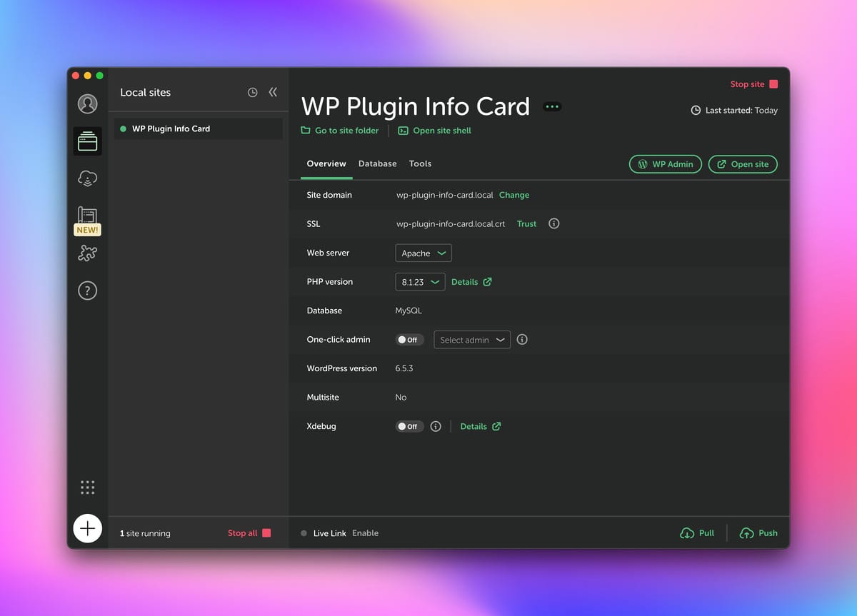Click the red Stop site square icon
Viewport: 857px width, 616px height.
click(x=773, y=84)
